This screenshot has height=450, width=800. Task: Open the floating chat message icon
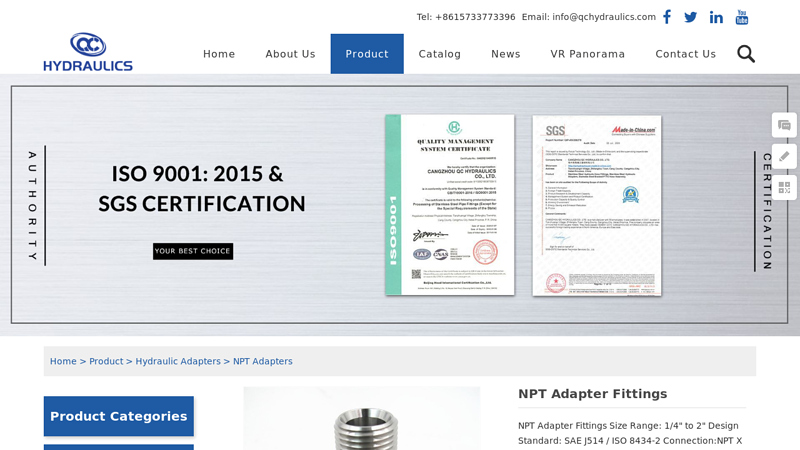(784, 126)
